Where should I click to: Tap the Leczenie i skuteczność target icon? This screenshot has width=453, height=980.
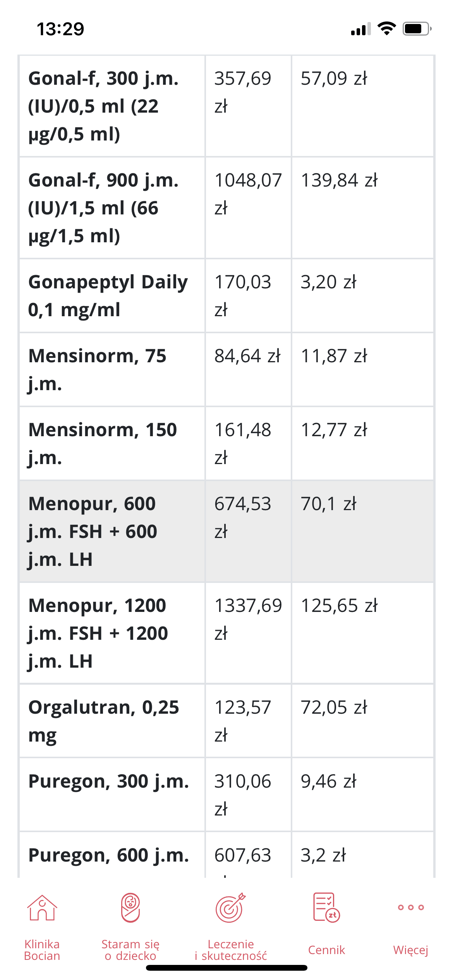click(x=230, y=908)
